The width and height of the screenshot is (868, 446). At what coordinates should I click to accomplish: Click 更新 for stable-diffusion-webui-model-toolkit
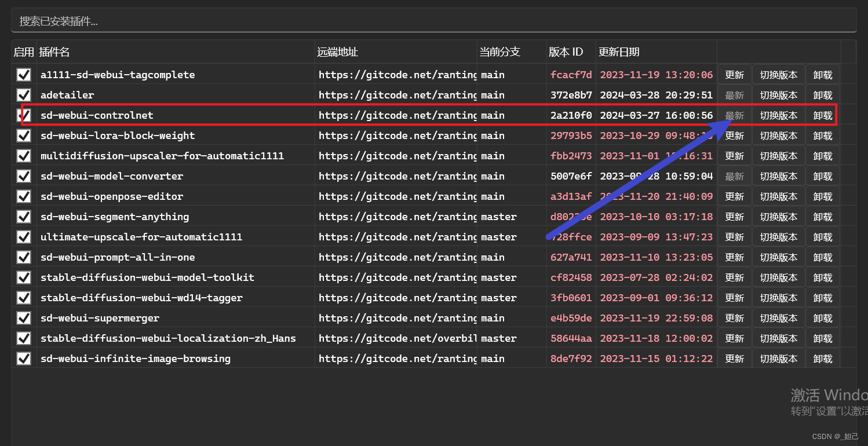[735, 277]
